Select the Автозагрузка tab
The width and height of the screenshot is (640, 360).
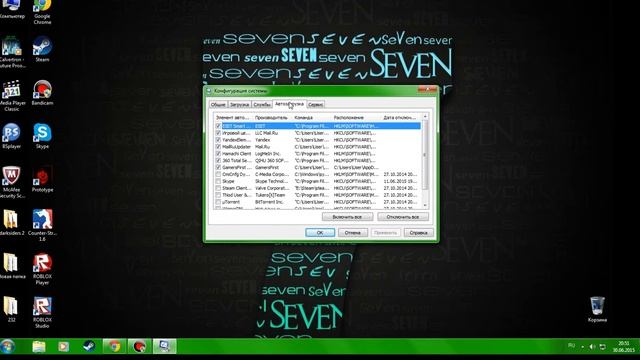[289, 104]
